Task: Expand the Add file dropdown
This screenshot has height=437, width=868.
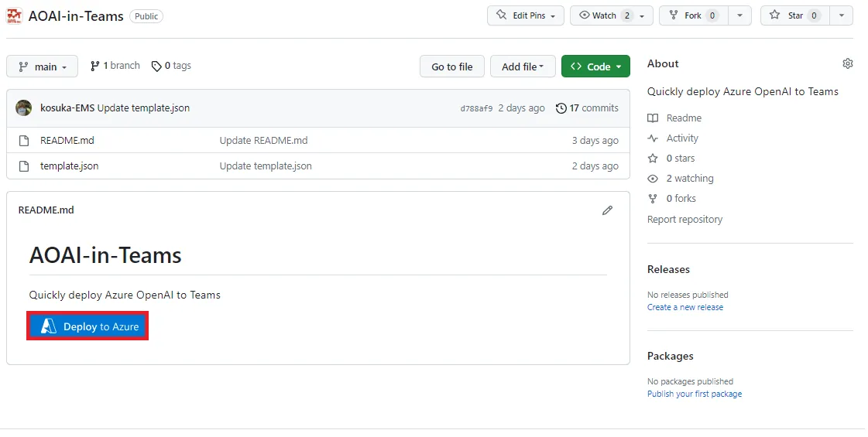Action: tap(523, 67)
